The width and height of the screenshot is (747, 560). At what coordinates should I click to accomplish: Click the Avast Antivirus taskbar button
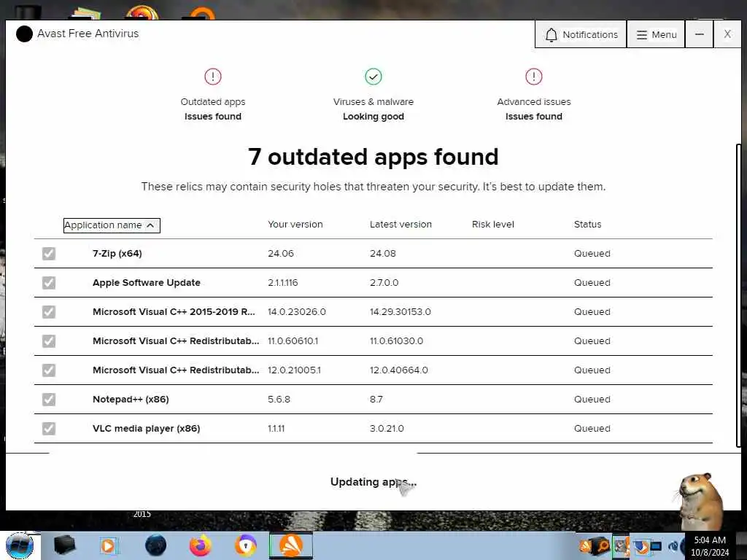coord(290,545)
